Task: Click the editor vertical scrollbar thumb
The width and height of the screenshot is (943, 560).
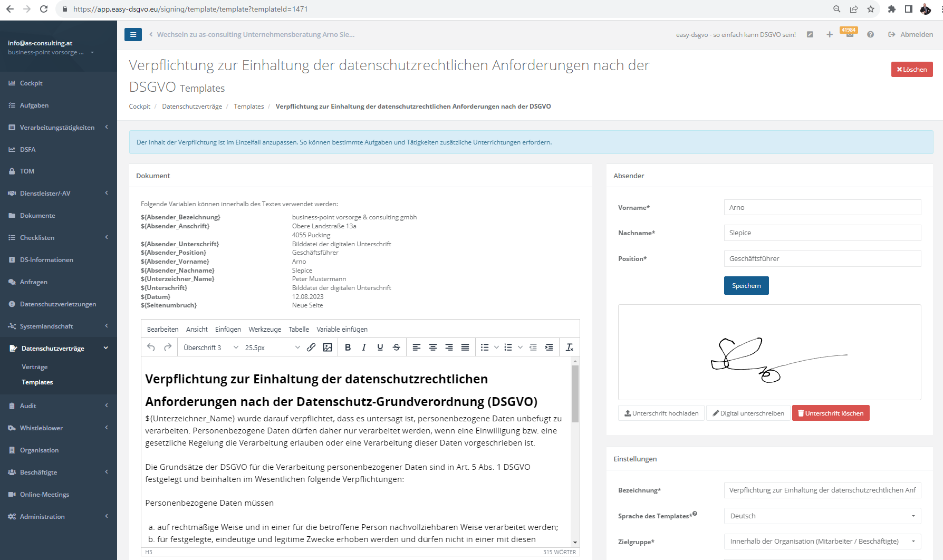Action: tap(575, 393)
